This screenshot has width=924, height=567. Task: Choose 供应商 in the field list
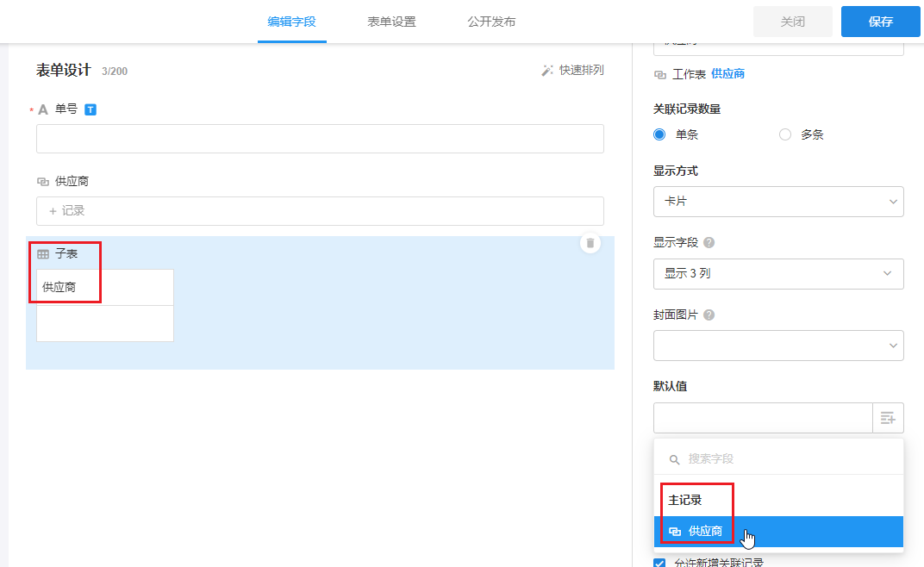pos(705,532)
